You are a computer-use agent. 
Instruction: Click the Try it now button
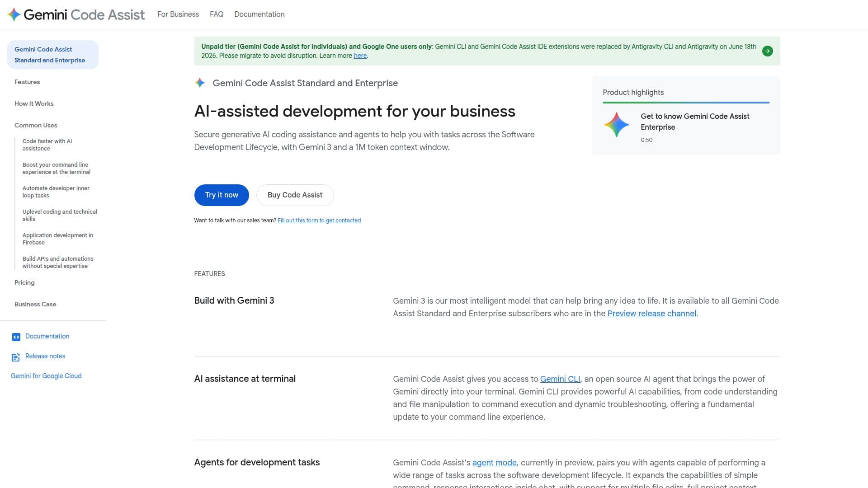coord(222,195)
